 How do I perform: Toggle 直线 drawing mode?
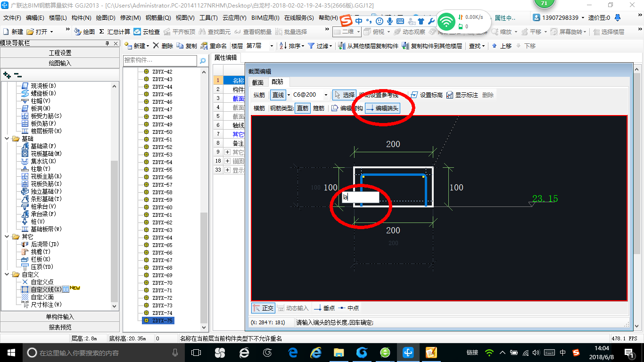pos(278,95)
